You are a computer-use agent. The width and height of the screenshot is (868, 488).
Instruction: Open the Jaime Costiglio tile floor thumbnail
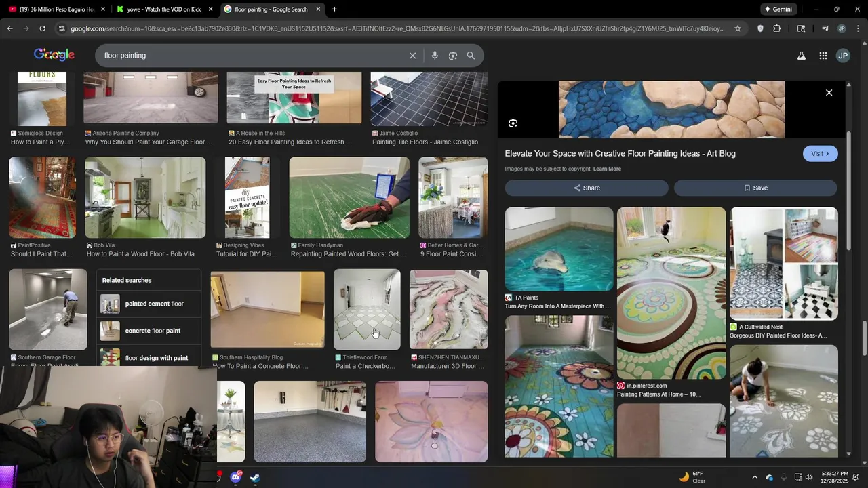[429, 99]
